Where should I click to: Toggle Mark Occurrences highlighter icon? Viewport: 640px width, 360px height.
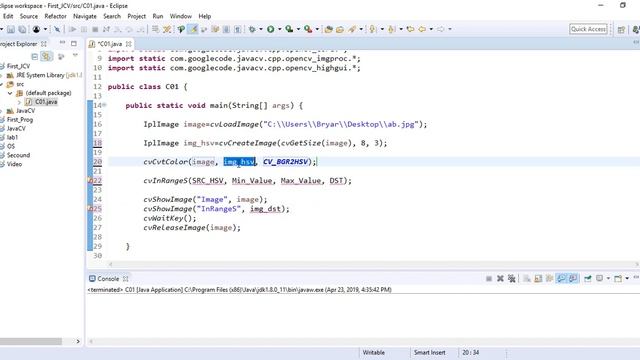pyautogui.click(x=193, y=29)
